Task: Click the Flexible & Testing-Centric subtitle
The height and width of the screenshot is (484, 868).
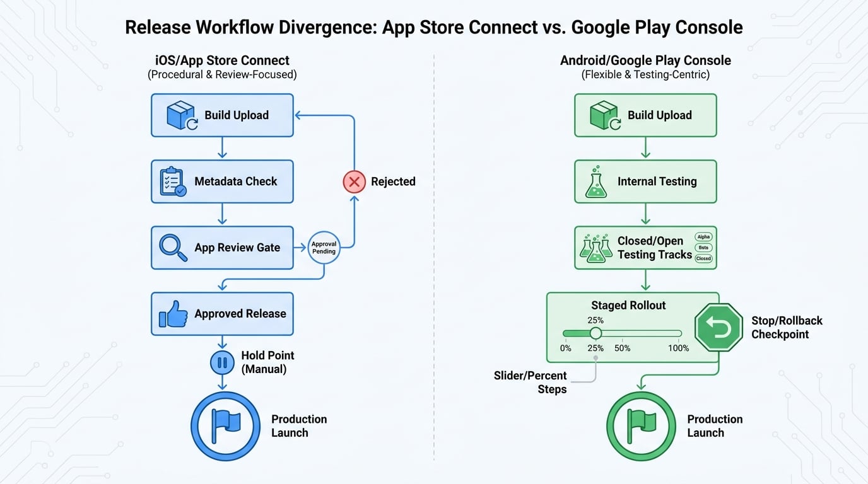Action: click(x=645, y=75)
